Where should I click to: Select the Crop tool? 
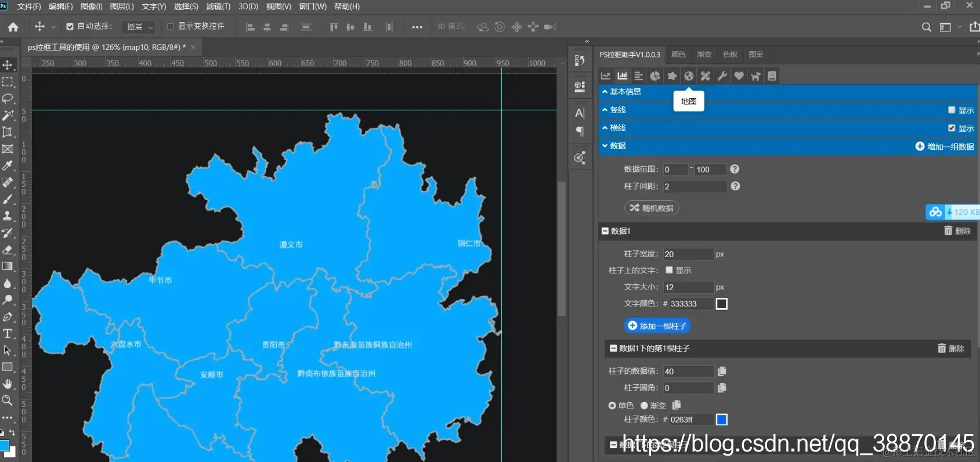(x=8, y=132)
